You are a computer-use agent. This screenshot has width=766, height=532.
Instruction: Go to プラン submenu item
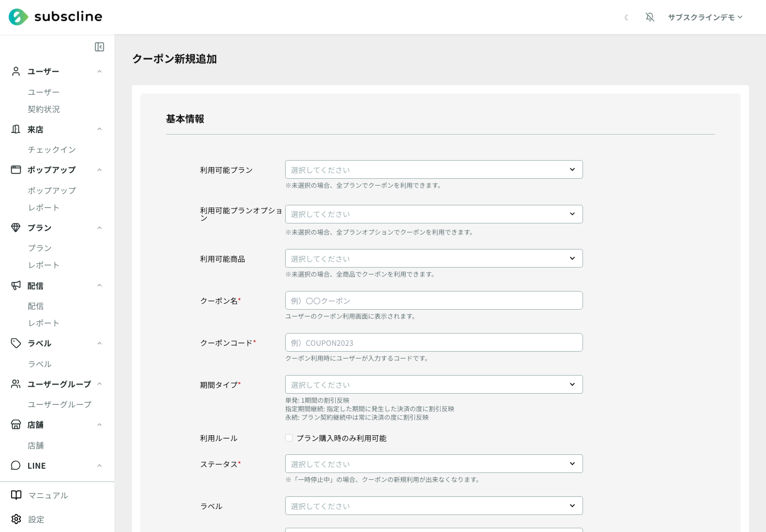point(40,248)
